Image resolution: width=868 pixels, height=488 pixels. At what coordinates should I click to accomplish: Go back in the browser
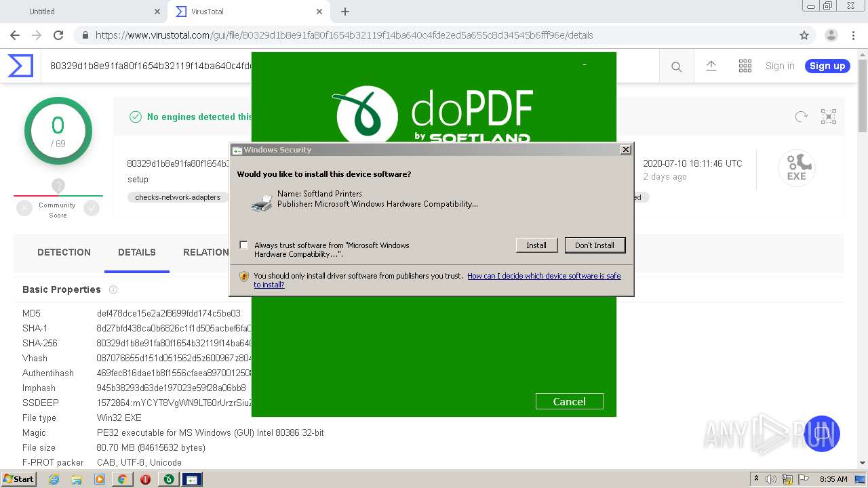[15, 35]
